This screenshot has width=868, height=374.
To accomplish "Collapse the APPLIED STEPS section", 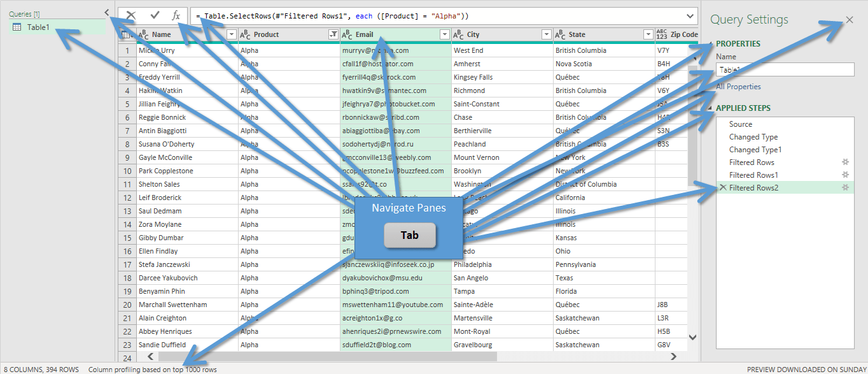I will pyautogui.click(x=711, y=108).
